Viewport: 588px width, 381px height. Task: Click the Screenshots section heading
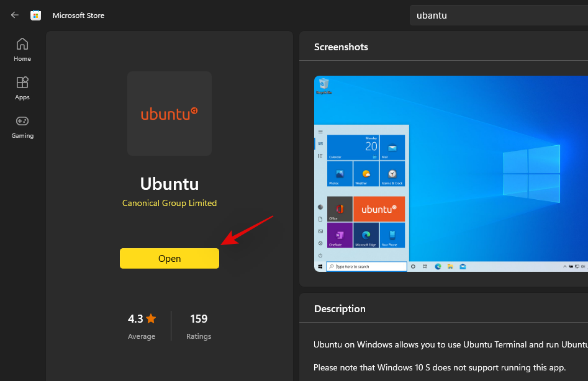click(341, 47)
